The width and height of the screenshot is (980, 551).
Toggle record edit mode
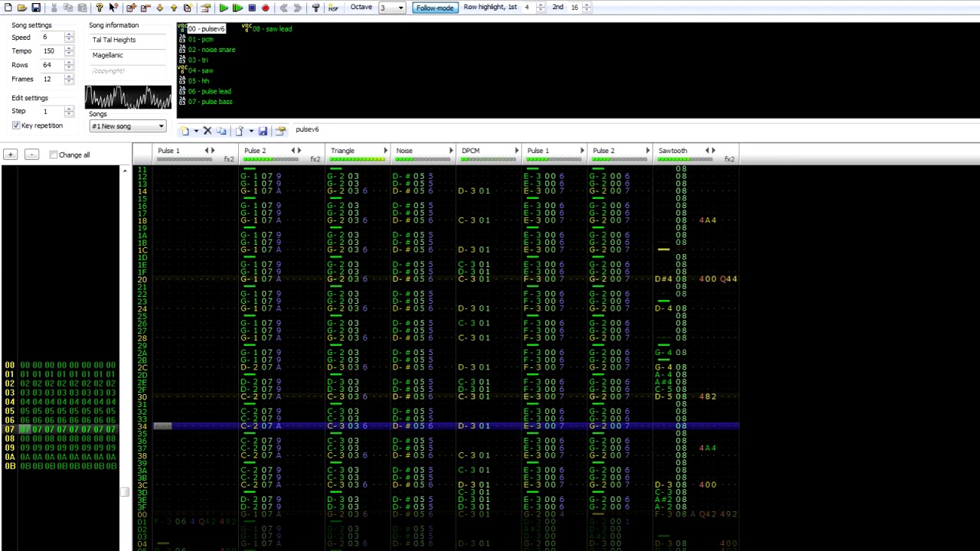(x=266, y=8)
